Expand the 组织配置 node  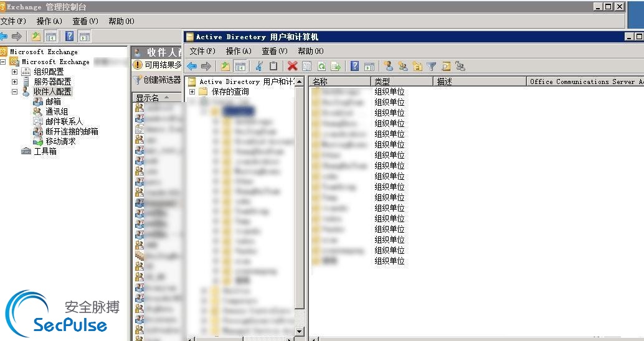click(14, 72)
